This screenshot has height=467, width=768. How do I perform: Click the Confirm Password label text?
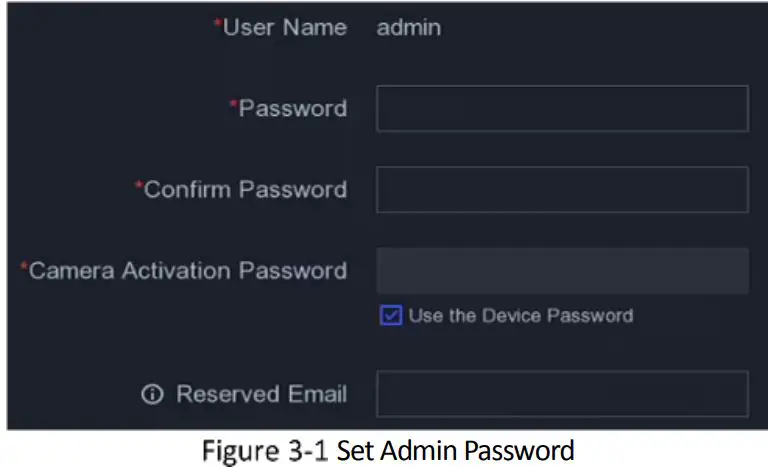tap(246, 190)
